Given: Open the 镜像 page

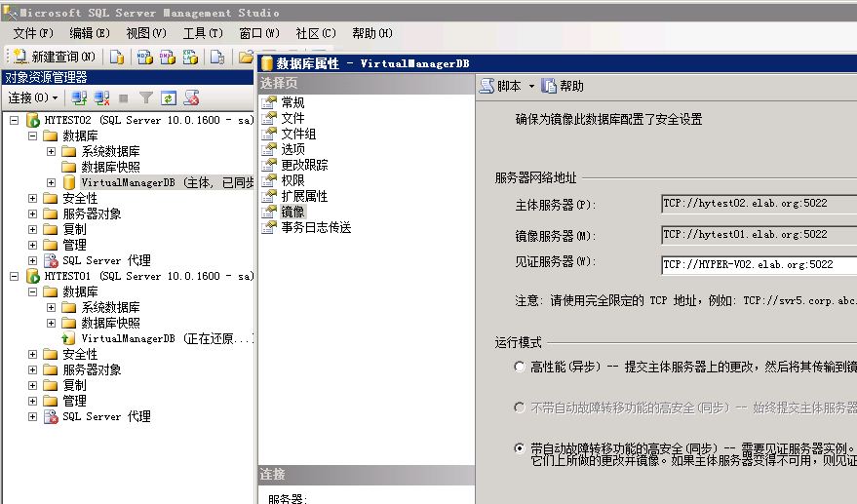Looking at the screenshot, I should pyautogui.click(x=292, y=212).
